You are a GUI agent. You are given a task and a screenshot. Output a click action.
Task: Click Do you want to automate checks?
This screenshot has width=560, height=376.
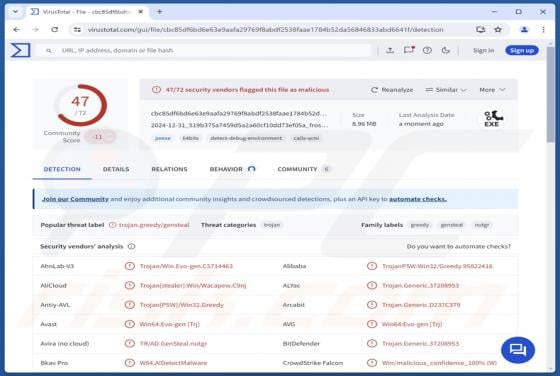coord(459,246)
